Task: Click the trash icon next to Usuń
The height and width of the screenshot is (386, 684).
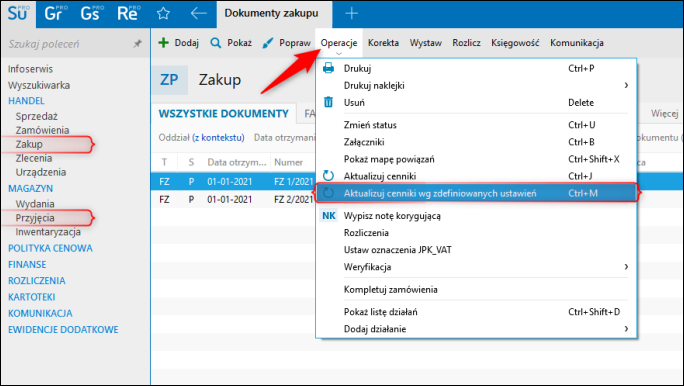Action: [328, 102]
